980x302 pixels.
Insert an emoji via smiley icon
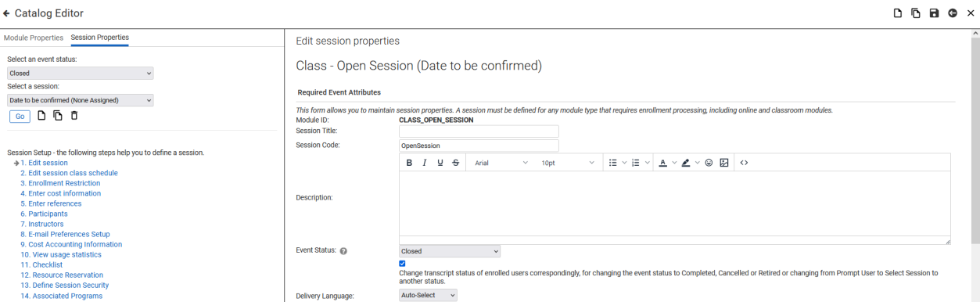coord(709,163)
